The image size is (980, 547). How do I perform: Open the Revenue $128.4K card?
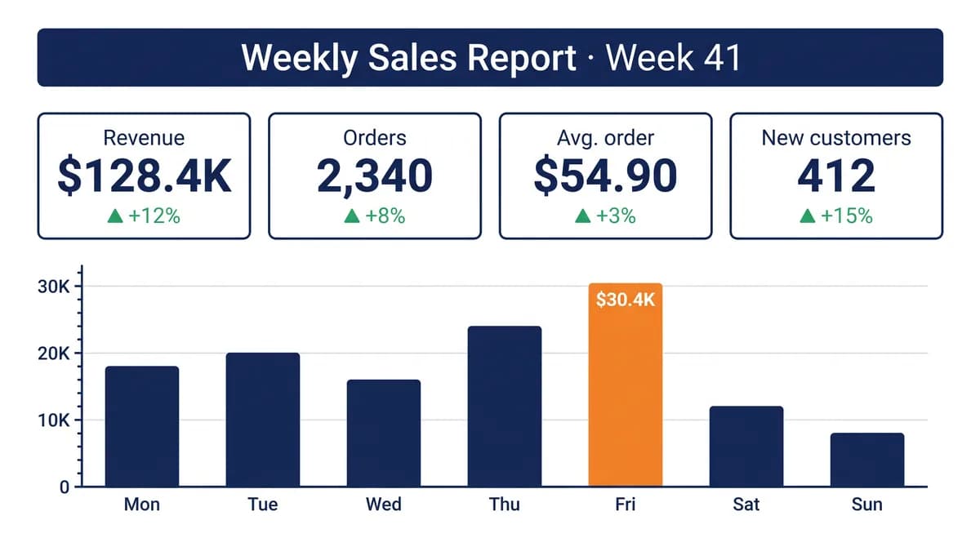point(144,176)
